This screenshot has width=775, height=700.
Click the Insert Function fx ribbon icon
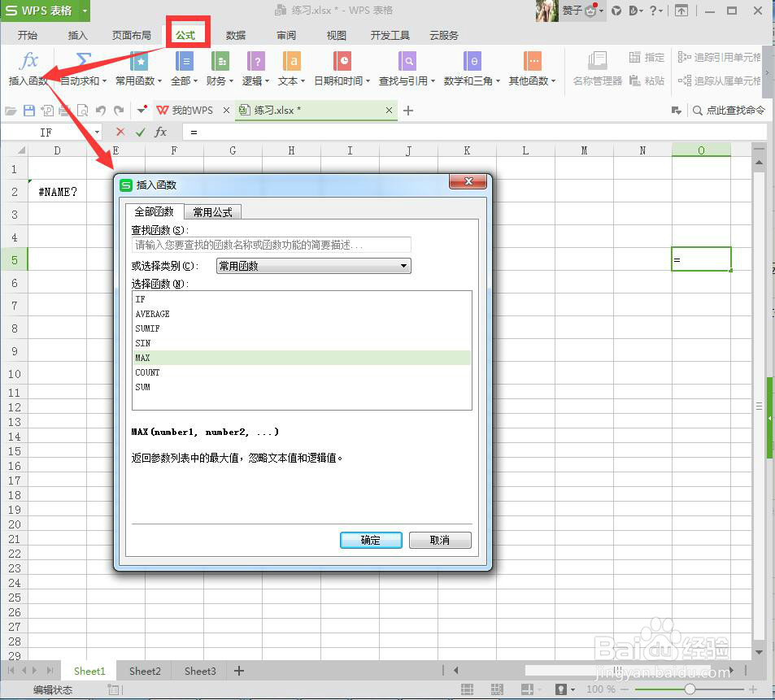tap(28, 61)
